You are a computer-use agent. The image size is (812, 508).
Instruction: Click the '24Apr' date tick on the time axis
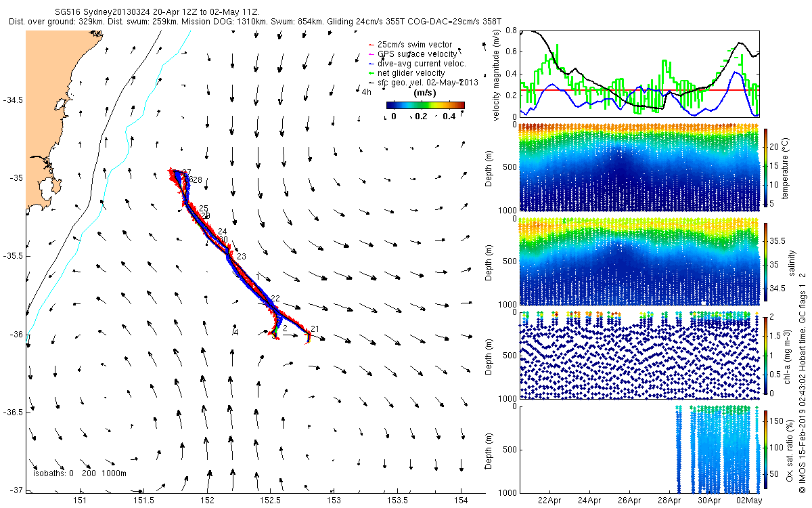tap(589, 501)
